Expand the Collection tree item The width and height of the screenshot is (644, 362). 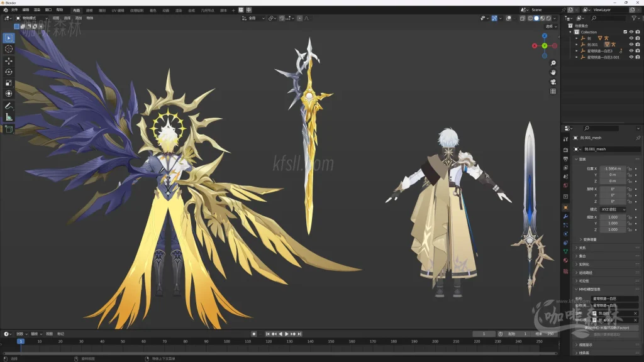570,32
